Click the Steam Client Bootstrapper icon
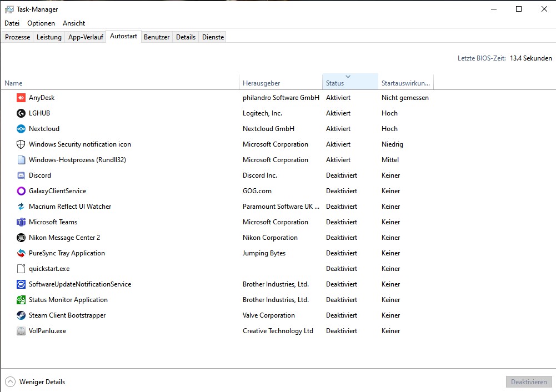 [21, 315]
